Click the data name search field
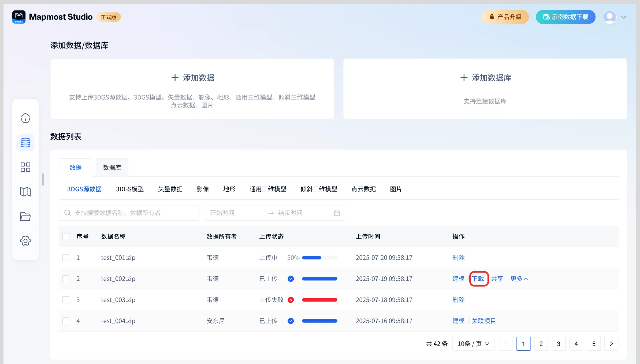 (x=129, y=213)
